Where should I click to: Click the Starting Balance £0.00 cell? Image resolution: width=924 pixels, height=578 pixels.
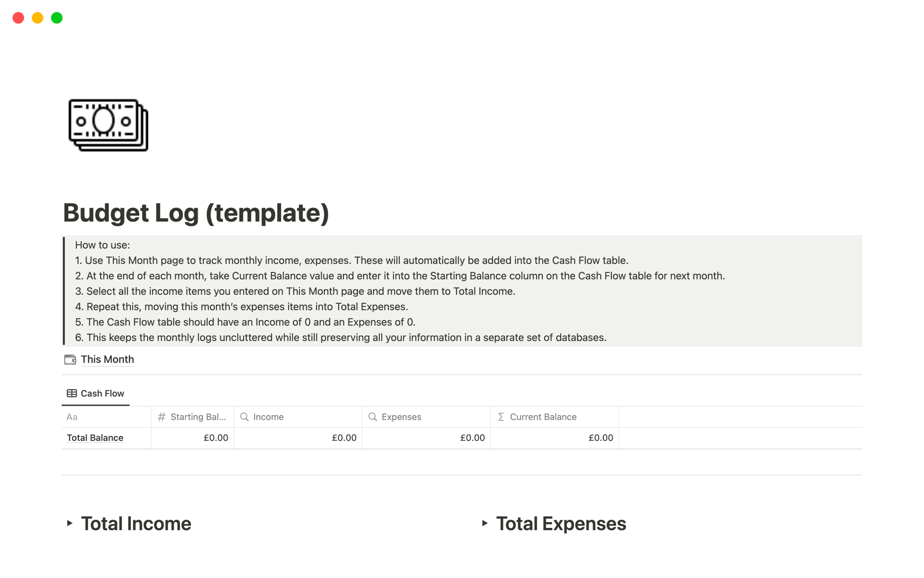click(x=192, y=438)
